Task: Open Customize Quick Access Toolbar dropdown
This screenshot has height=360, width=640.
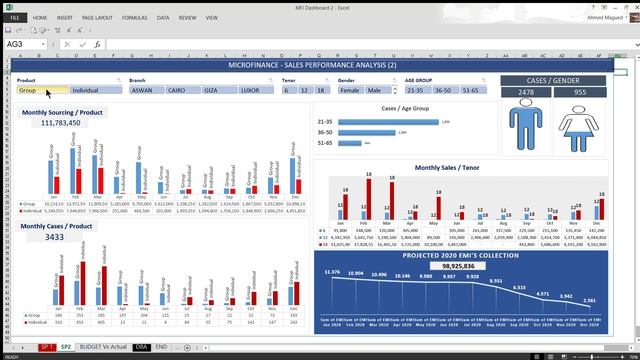Action: pos(90,31)
